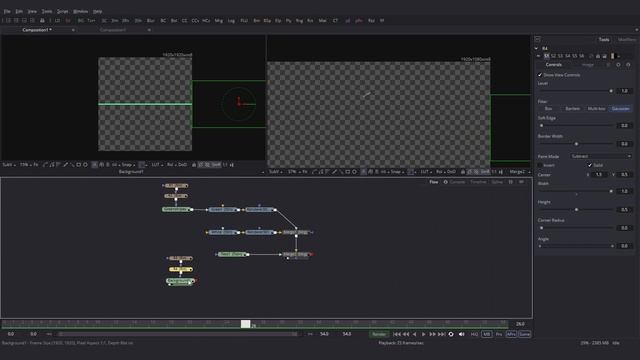Click DoD in the left viewer toolbar
The width and height of the screenshot is (640, 360).
pyautogui.click(x=182, y=165)
